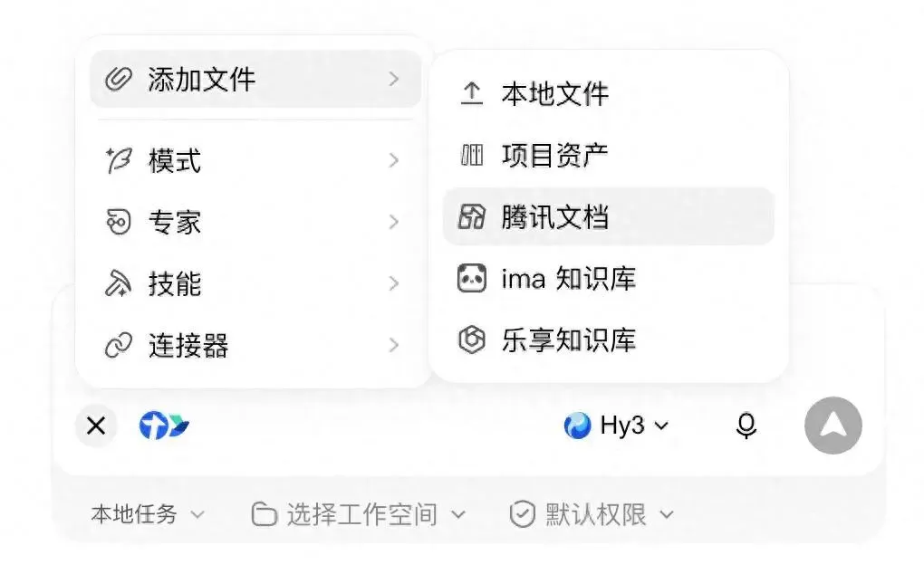Click the blue Tencent Docs connector icon
The width and height of the screenshot is (924, 574).
(x=164, y=425)
